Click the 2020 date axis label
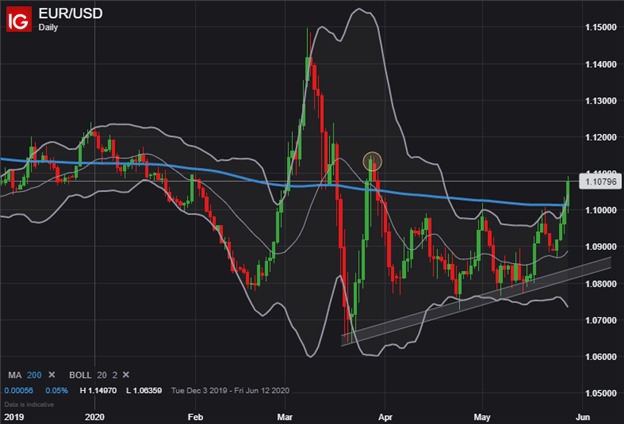This screenshot has height=424, width=624. [x=95, y=417]
